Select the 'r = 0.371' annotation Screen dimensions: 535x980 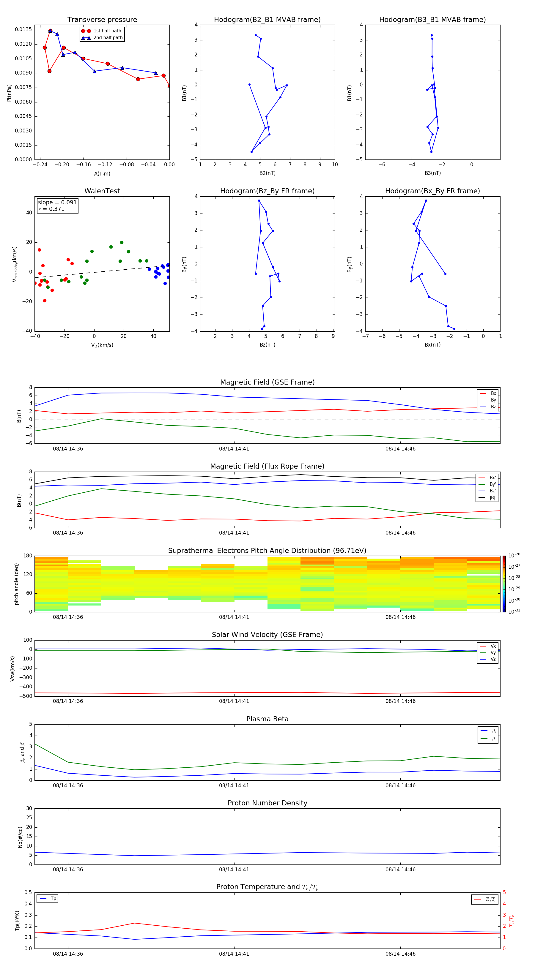pyautogui.click(x=51, y=209)
